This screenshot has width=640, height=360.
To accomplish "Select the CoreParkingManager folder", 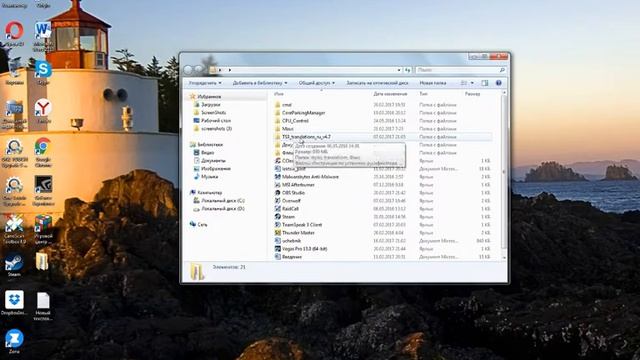I will (x=303, y=113).
